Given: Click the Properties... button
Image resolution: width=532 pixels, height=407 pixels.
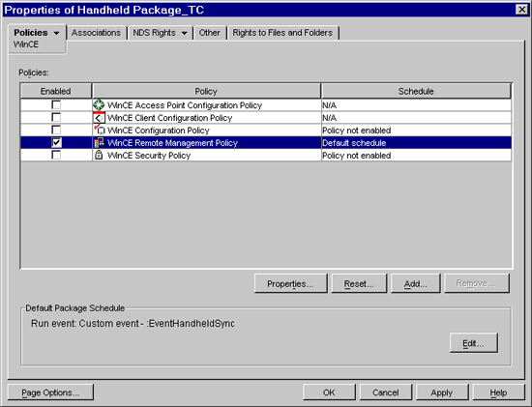Looking at the screenshot, I should tap(290, 283).
